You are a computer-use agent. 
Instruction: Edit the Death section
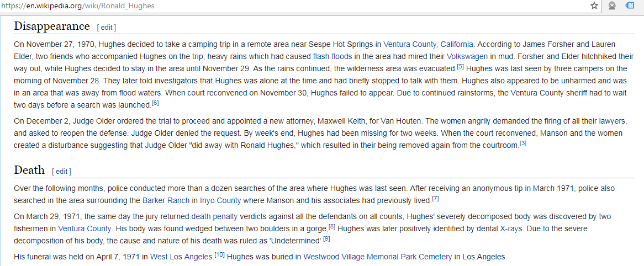point(62,171)
